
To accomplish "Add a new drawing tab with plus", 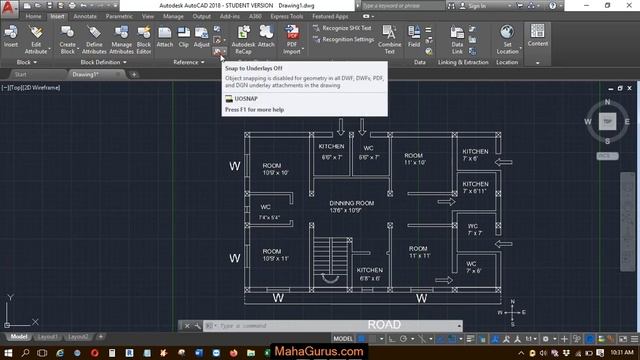I will (134, 74).
